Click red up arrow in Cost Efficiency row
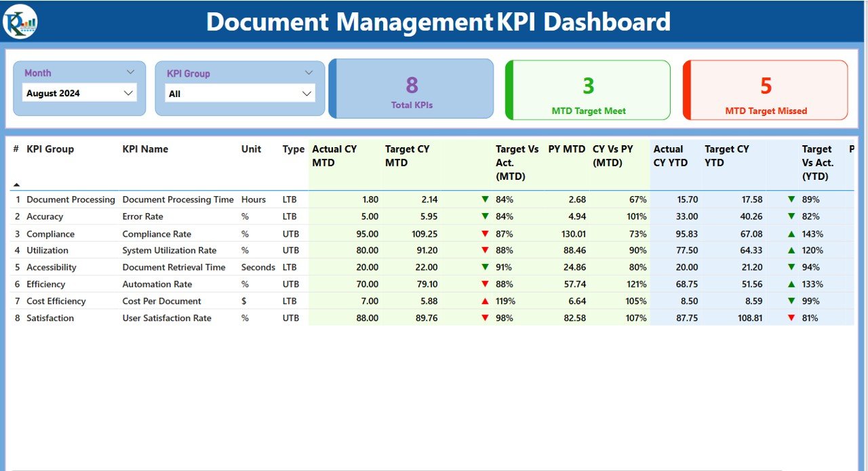868x471 pixels. (x=485, y=301)
